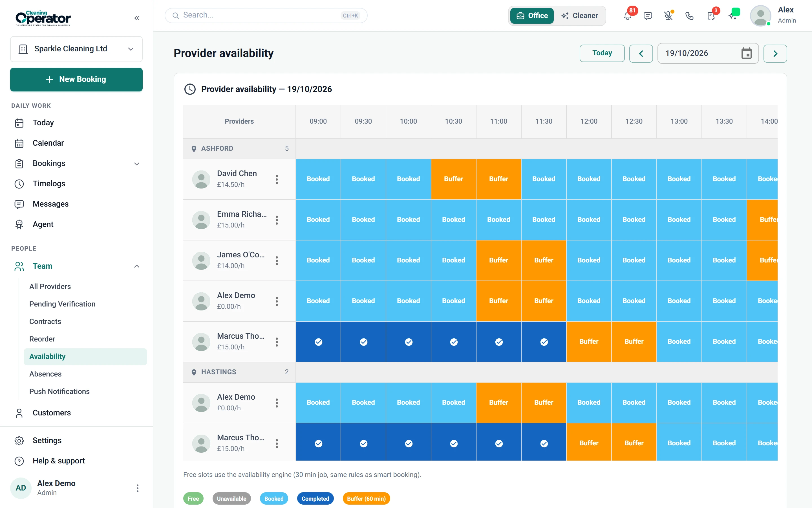Open the Agent page
The height and width of the screenshot is (508, 812).
76,224
